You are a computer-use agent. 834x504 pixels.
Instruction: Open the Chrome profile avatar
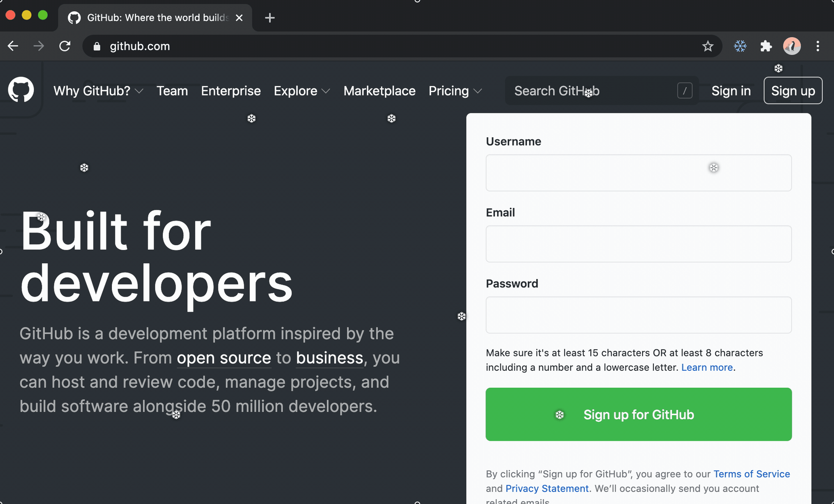pos(792,46)
